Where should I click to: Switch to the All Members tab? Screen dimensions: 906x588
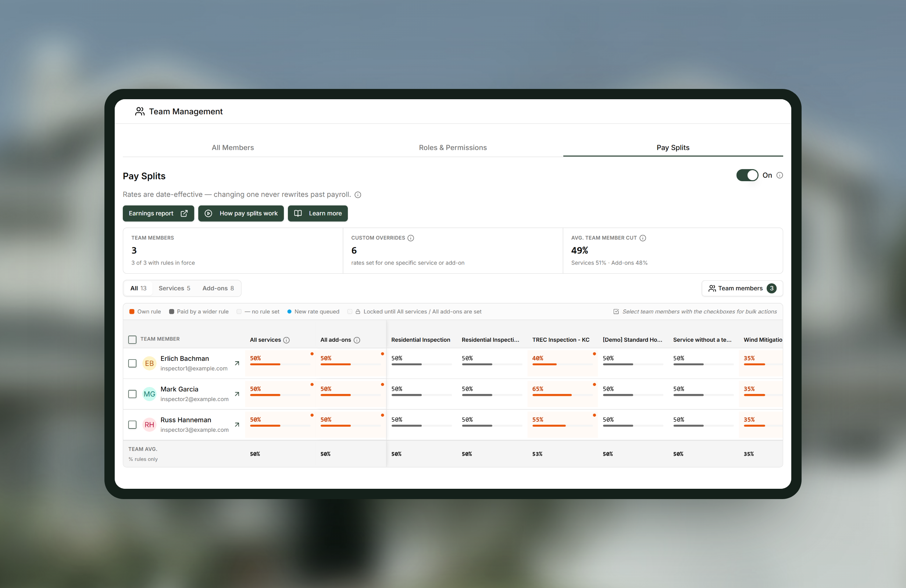[233, 147]
